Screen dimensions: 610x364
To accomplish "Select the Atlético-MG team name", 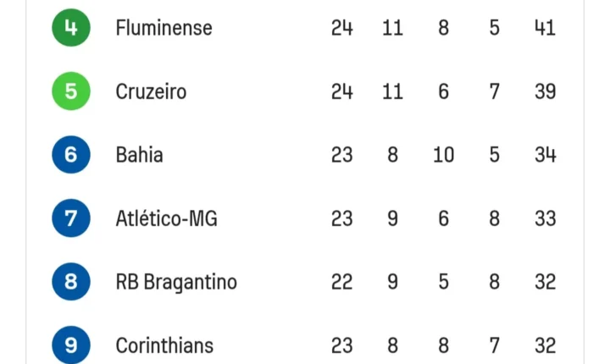I will tap(167, 218).
